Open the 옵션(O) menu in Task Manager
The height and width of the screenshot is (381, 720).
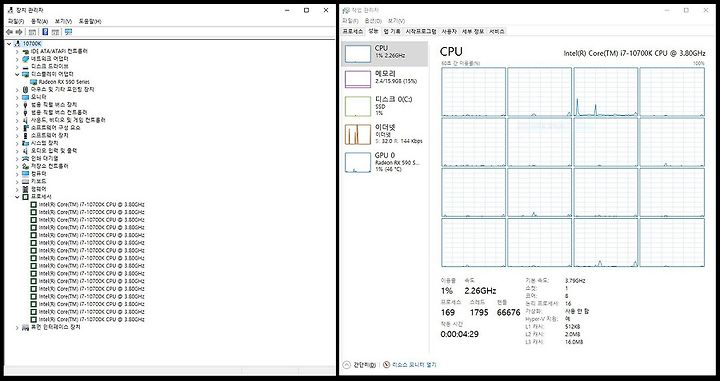click(x=373, y=21)
